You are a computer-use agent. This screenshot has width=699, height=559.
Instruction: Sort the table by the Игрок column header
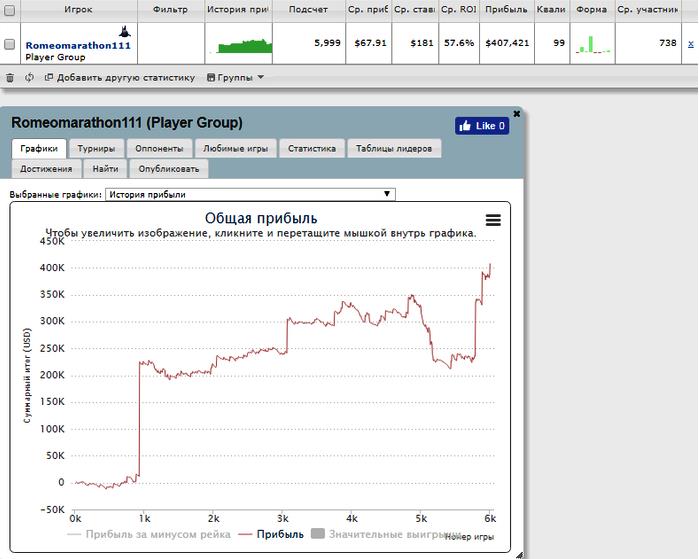78,9
